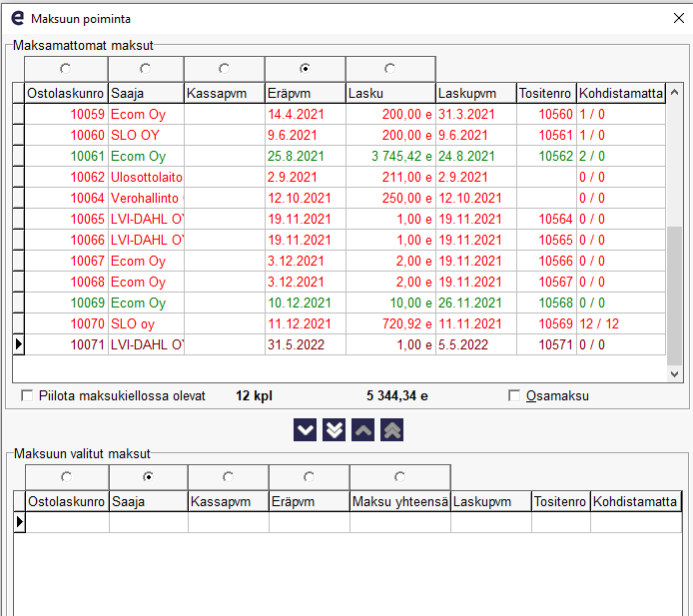This screenshot has width=693, height=616.
Task: Click Tositenro column header in unpaid table
Action: coord(546,93)
